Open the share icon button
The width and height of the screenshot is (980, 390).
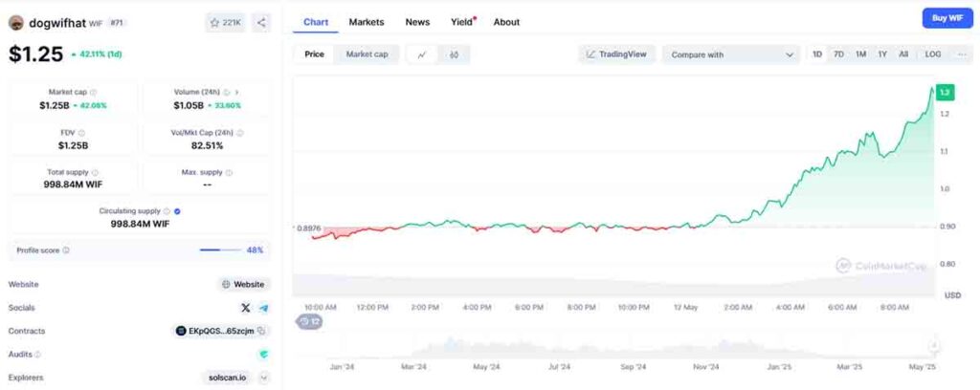(262, 23)
